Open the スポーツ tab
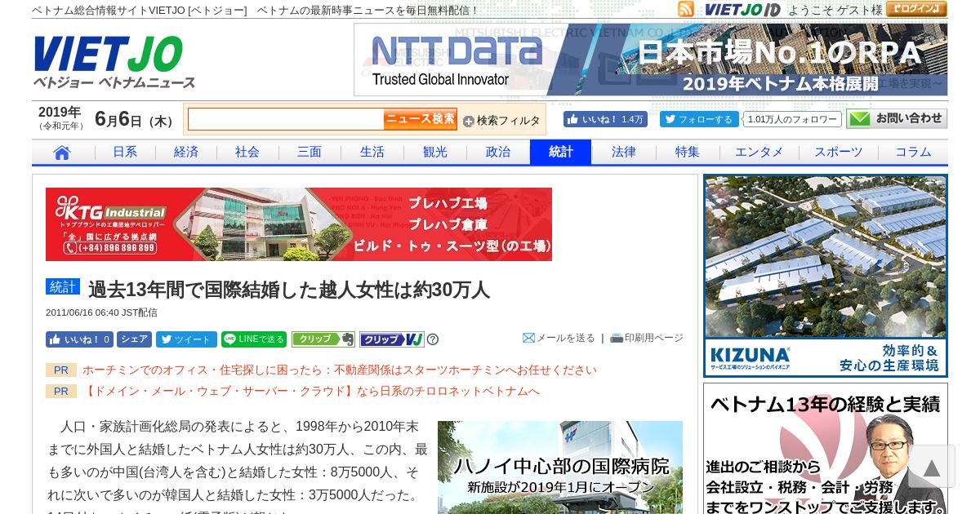 pyautogui.click(x=839, y=152)
